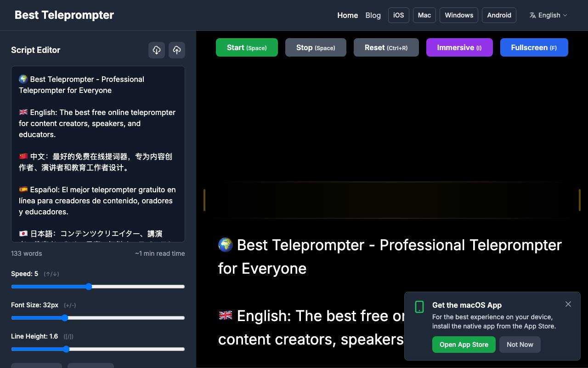Go to the Home page

click(x=348, y=15)
